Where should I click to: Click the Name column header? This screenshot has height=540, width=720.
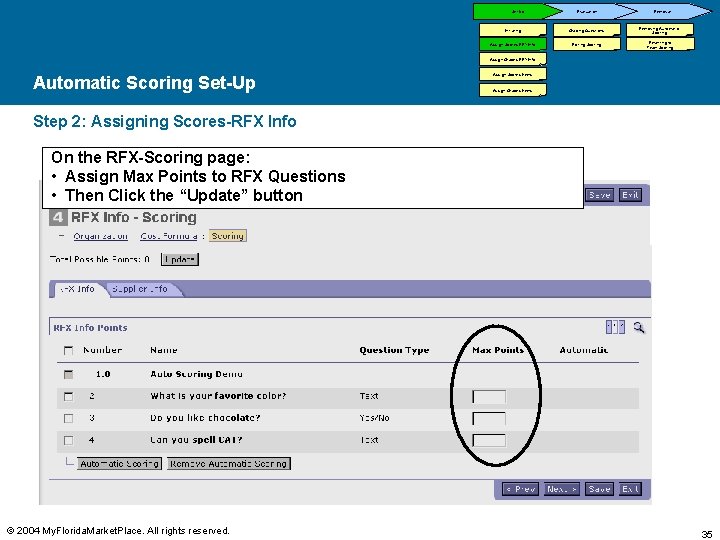163,350
